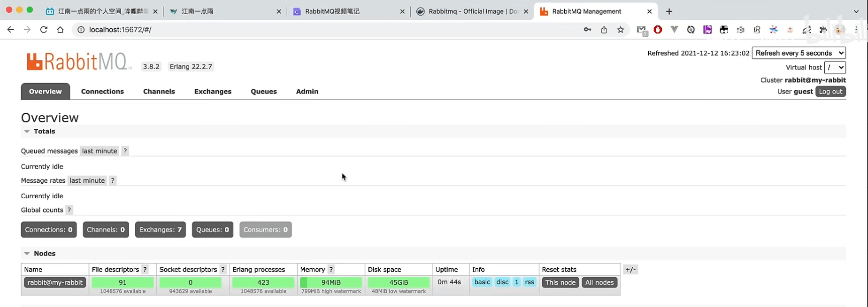The width and height of the screenshot is (868, 307).
Task: Open the browser tab list chevron
Action: pos(856,11)
